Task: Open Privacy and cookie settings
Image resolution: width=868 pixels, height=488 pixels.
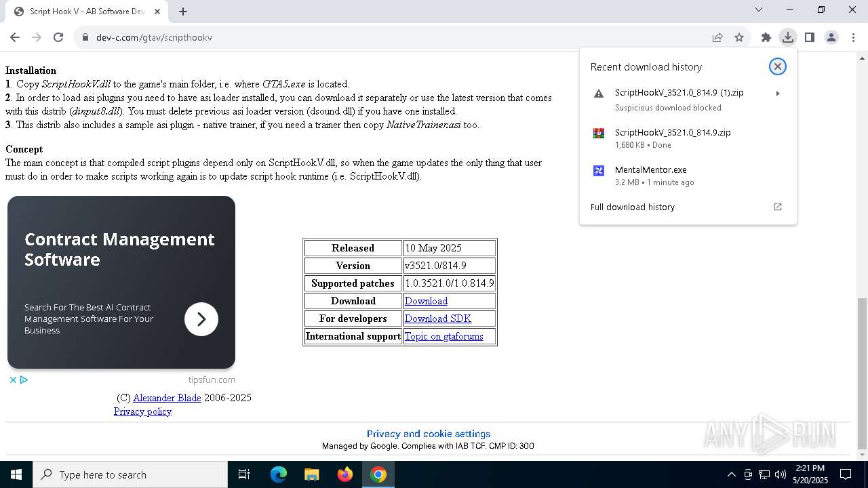Action: point(429,434)
